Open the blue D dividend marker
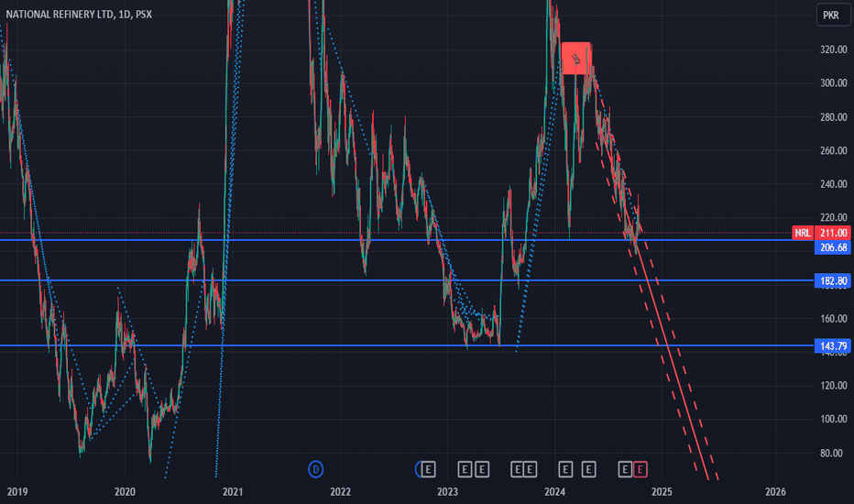Image resolution: width=854 pixels, height=504 pixels. point(315,469)
